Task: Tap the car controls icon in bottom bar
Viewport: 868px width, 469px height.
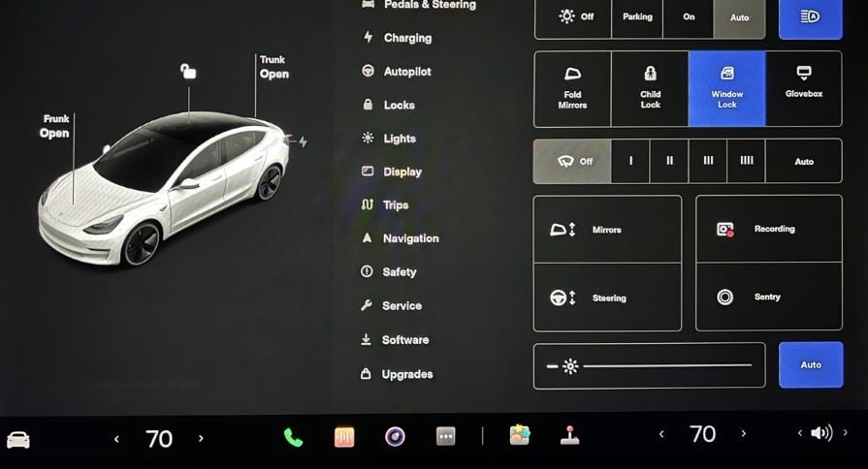Action: [x=18, y=439]
